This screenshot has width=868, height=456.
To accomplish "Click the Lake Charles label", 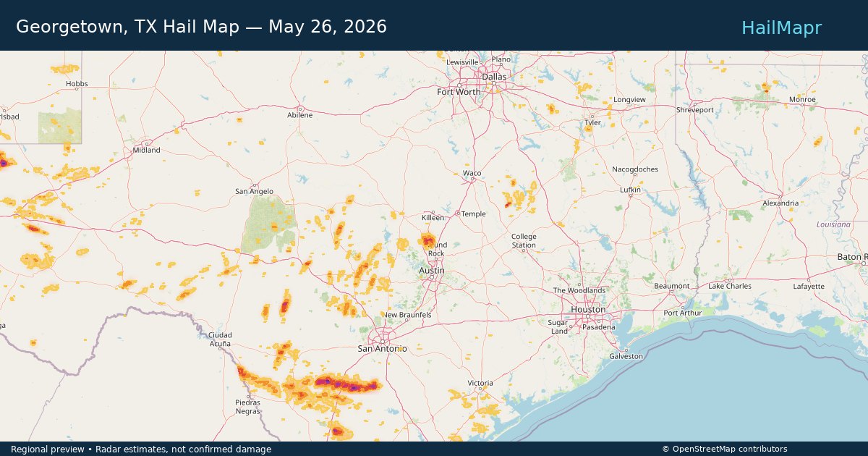I will coord(730,286).
